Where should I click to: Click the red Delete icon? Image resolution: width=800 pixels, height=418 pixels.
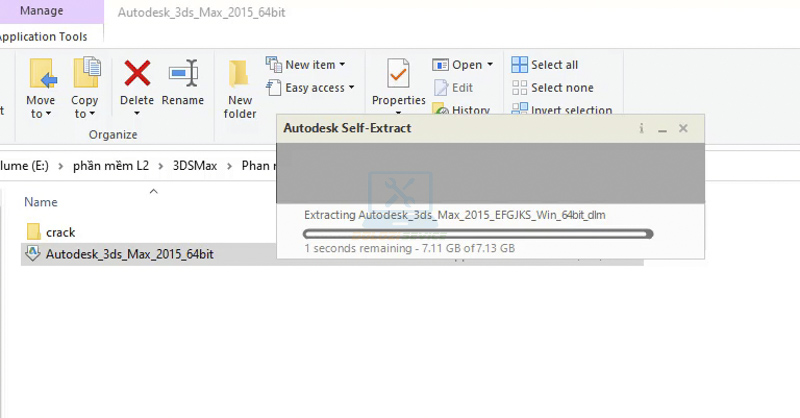[137, 74]
